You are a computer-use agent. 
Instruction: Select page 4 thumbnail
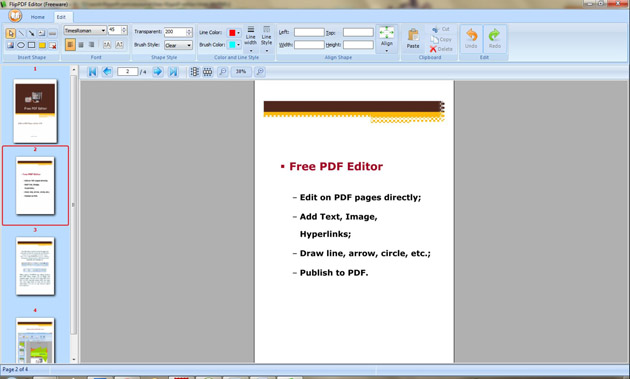click(35, 340)
